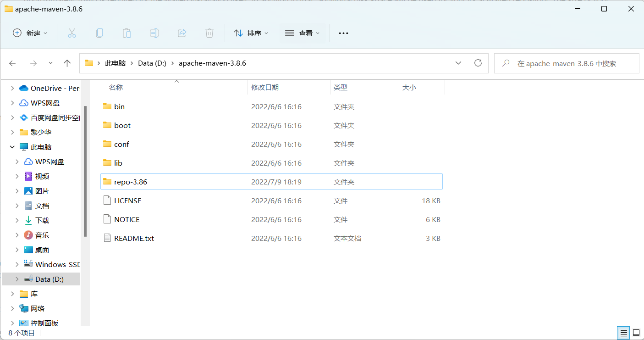
Task: Select the repo-3.86 folder icon
Action: [107, 182]
